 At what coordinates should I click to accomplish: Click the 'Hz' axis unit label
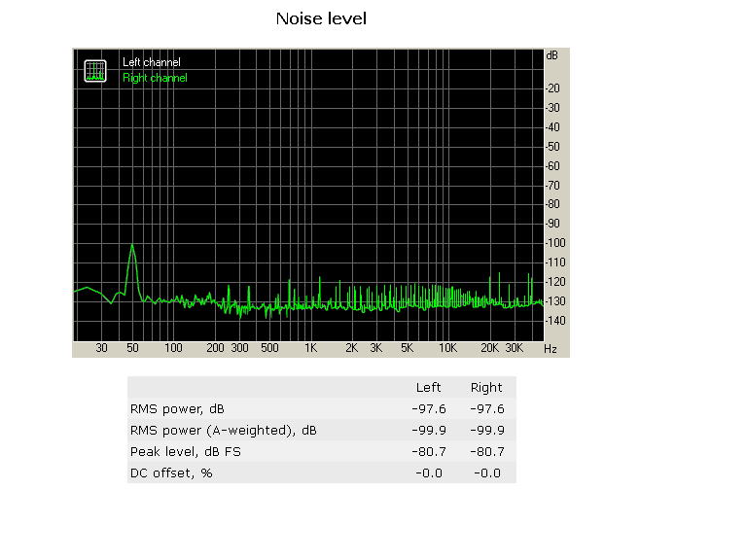[551, 349]
